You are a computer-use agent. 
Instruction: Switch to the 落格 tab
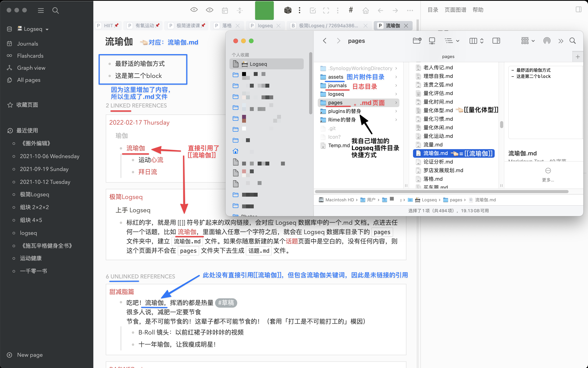pos(227,26)
